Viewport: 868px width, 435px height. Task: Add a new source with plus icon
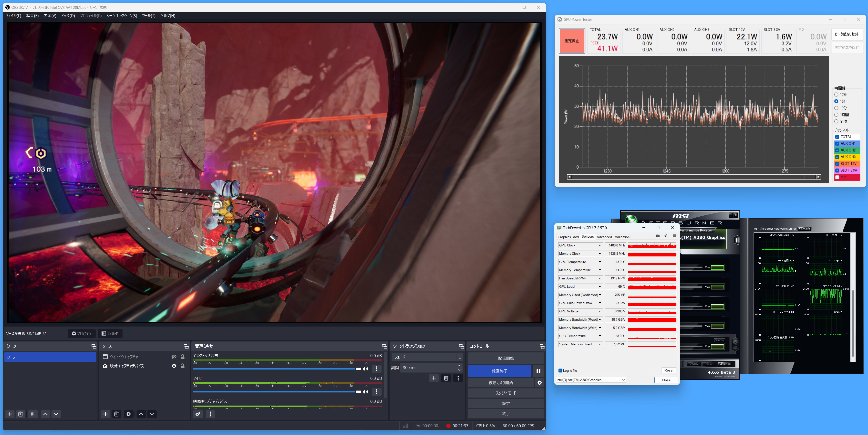click(x=105, y=414)
